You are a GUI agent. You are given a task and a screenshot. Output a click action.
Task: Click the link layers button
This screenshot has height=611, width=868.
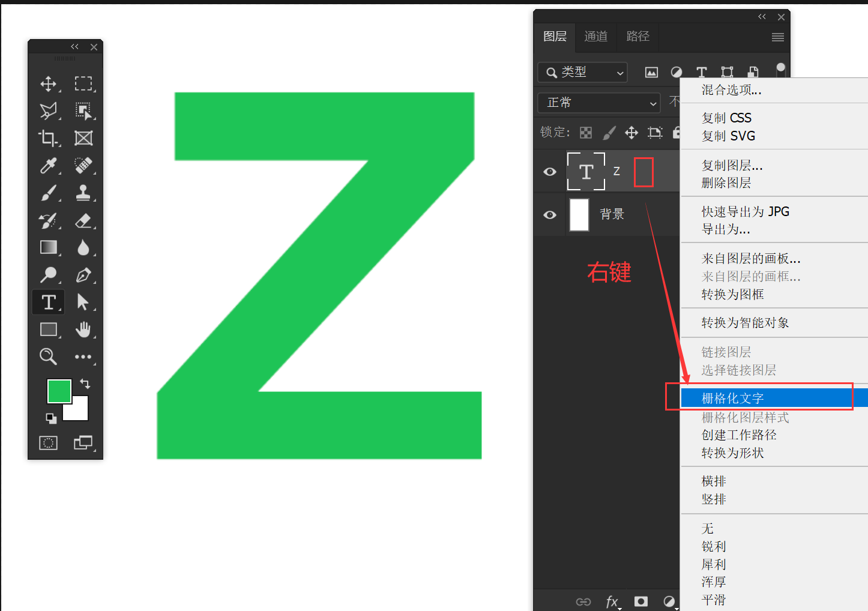pyautogui.click(x=583, y=601)
